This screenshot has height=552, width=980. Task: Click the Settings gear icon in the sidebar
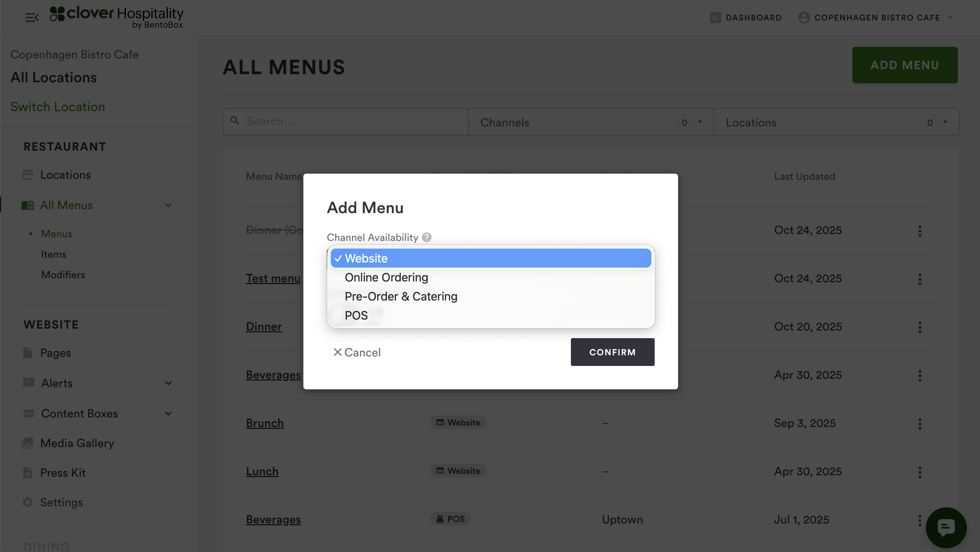point(27,502)
